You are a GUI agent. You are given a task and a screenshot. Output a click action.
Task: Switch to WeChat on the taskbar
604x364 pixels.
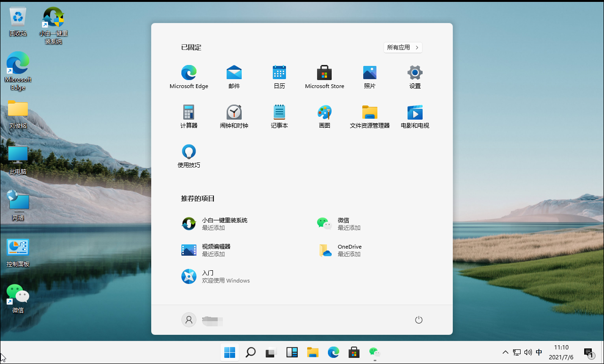375,352
